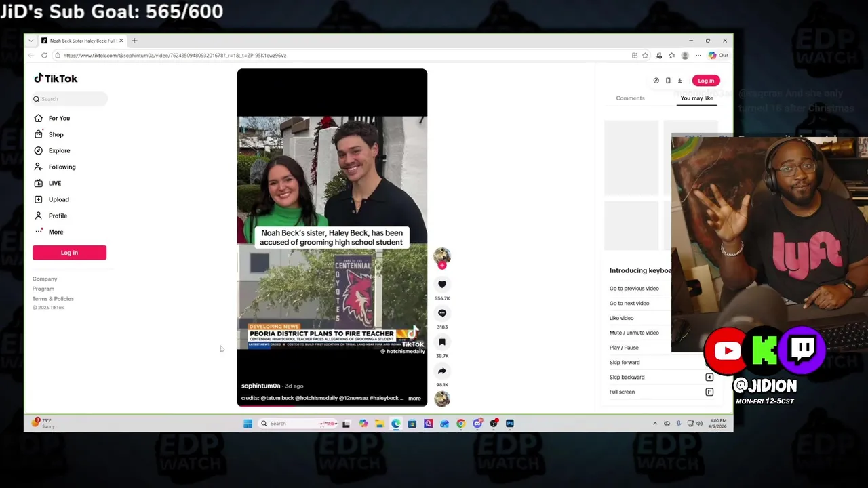
Task: Expand the Company footer section
Action: (45, 279)
